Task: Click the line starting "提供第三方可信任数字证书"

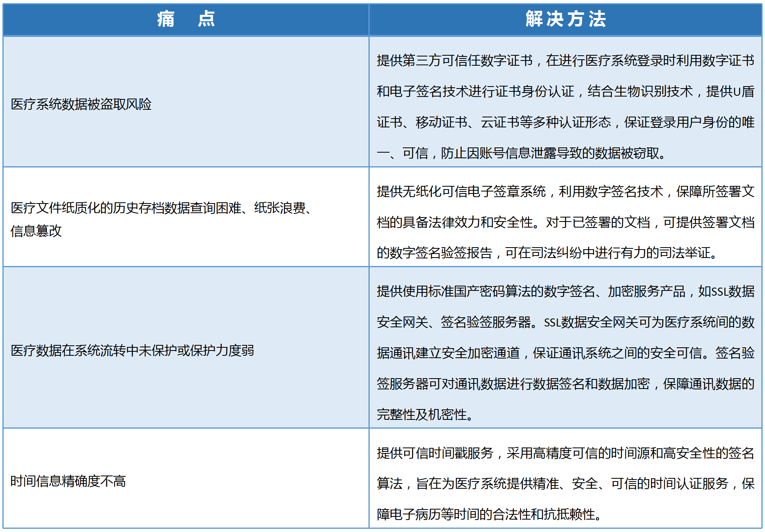Action: [565, 60]
